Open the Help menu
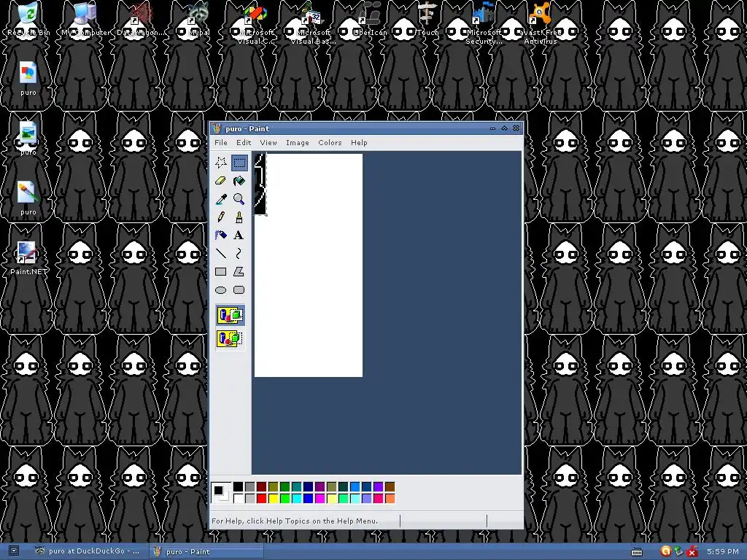The image size is (747, 560). [x=359, y=142]
